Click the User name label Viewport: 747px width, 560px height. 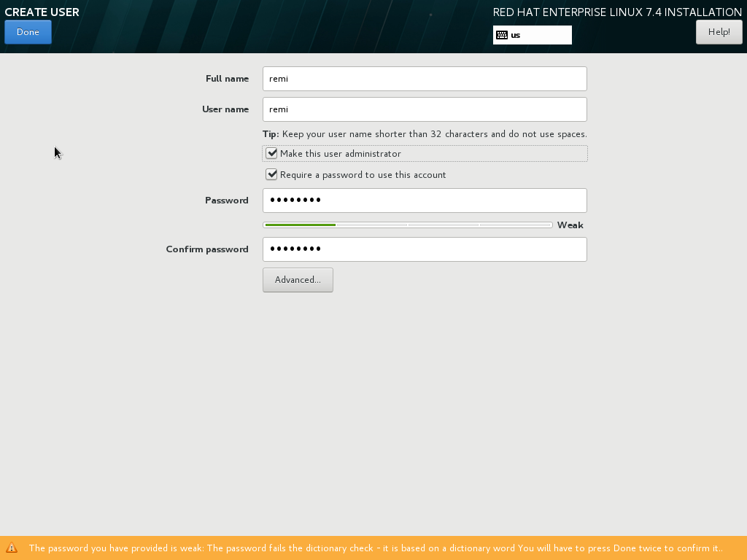point(225,109)
